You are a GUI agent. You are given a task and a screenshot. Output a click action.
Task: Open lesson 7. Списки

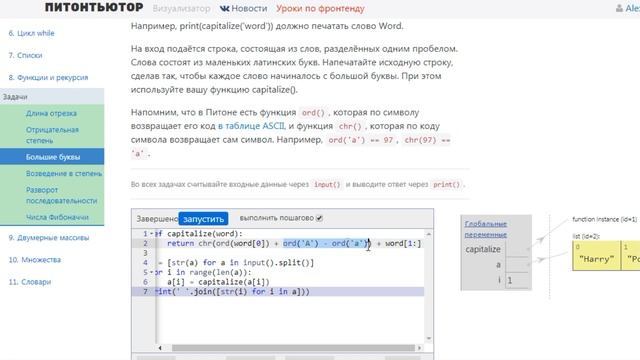[x=25, y=55]
